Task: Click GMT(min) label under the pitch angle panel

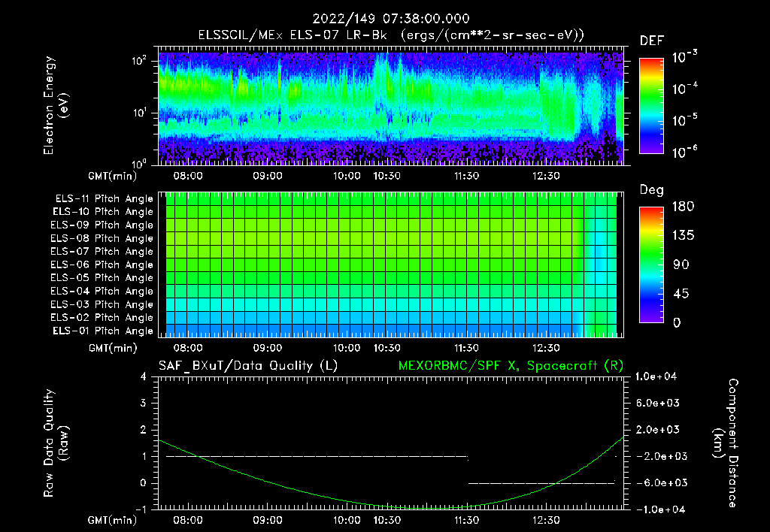Action: point(113,348)
